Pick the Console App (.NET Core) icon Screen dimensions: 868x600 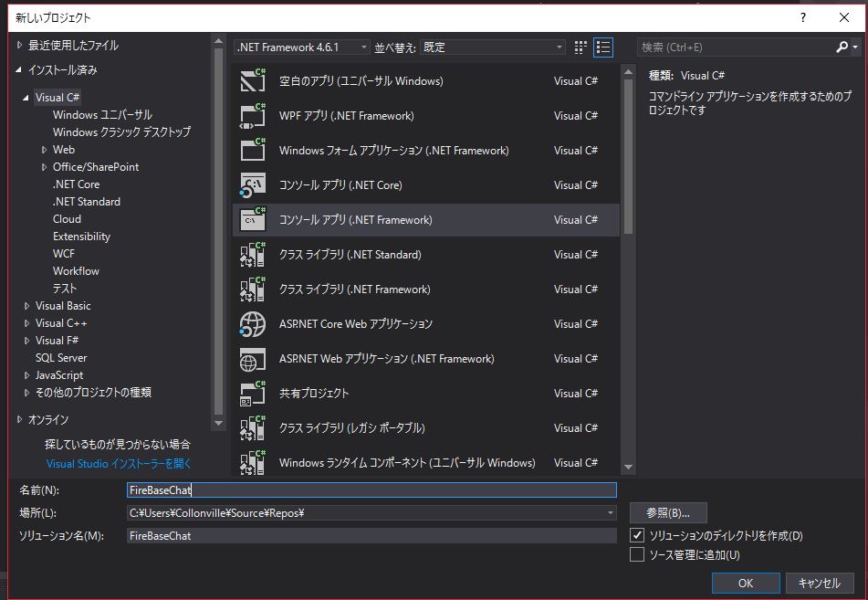click(253, 185)
